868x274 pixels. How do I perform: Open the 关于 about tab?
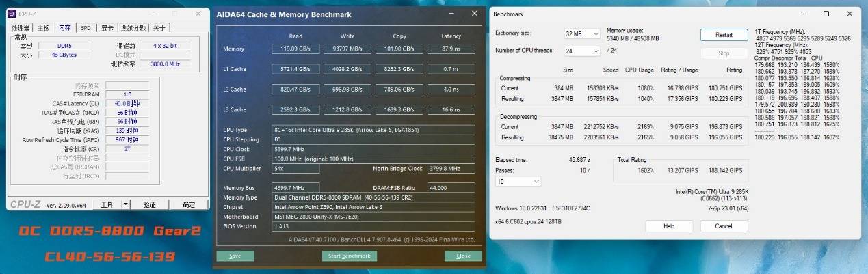159,28
